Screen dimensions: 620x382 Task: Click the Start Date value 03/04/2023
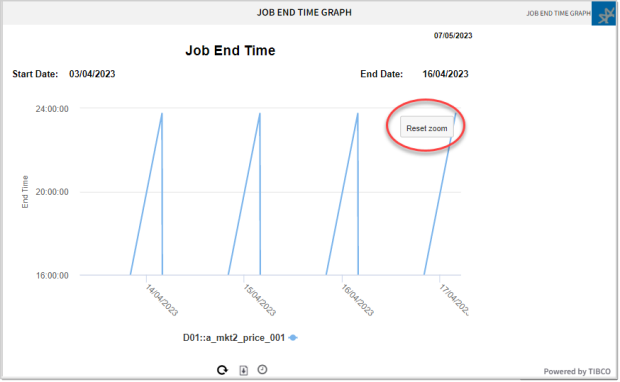[92, 74]
